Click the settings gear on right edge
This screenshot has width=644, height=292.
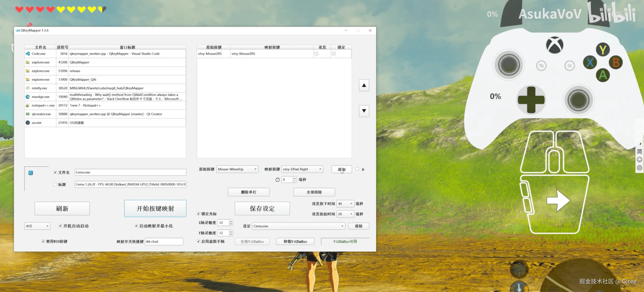pos(639,168)
